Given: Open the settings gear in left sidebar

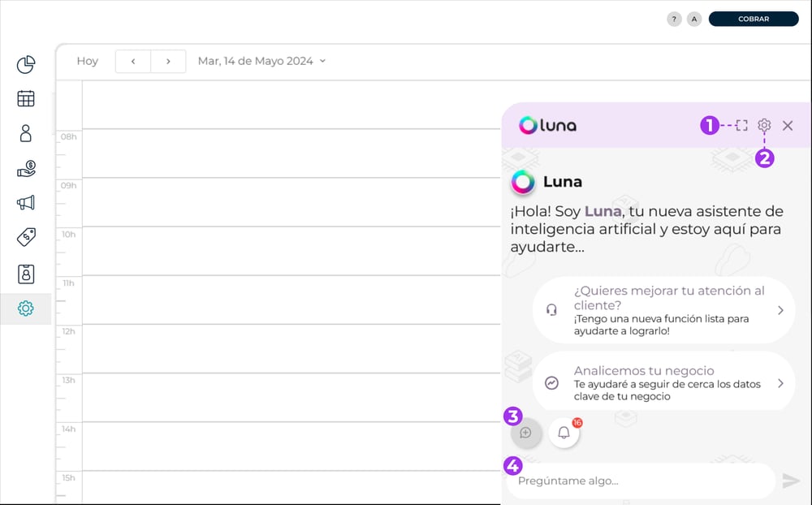Looking at the screenshot, I should [26, 309].
